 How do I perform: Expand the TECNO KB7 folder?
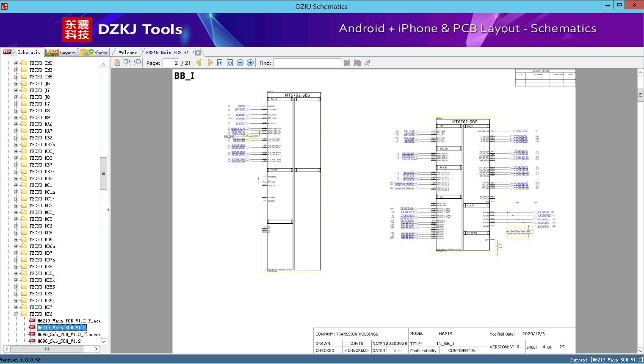[x=16, y=165]
